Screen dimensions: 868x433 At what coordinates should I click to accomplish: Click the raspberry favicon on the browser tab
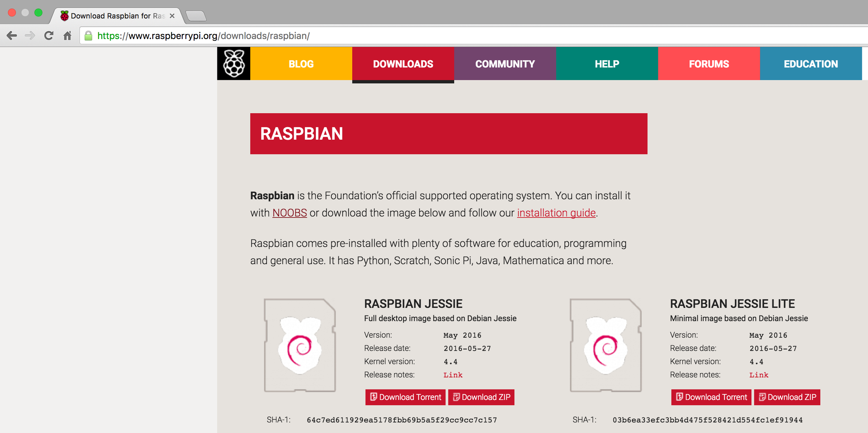(x=64, y=16)
